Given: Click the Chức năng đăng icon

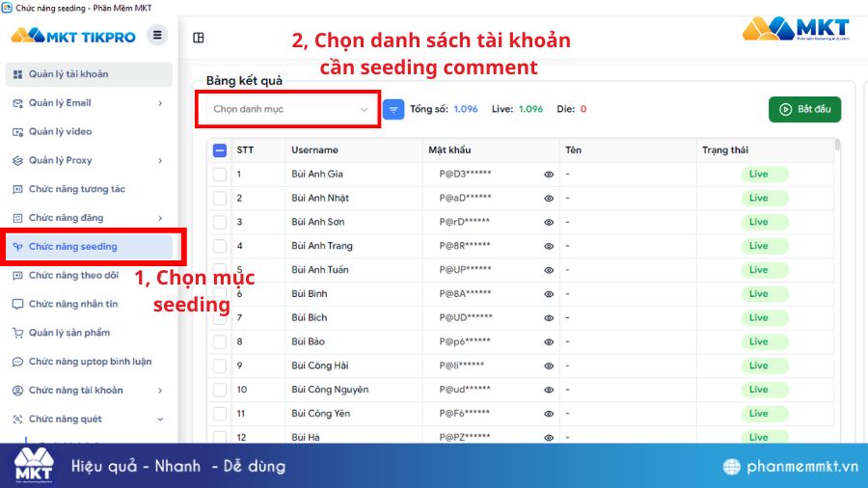Looking at the screenshot, I should (x=17, y=218).
